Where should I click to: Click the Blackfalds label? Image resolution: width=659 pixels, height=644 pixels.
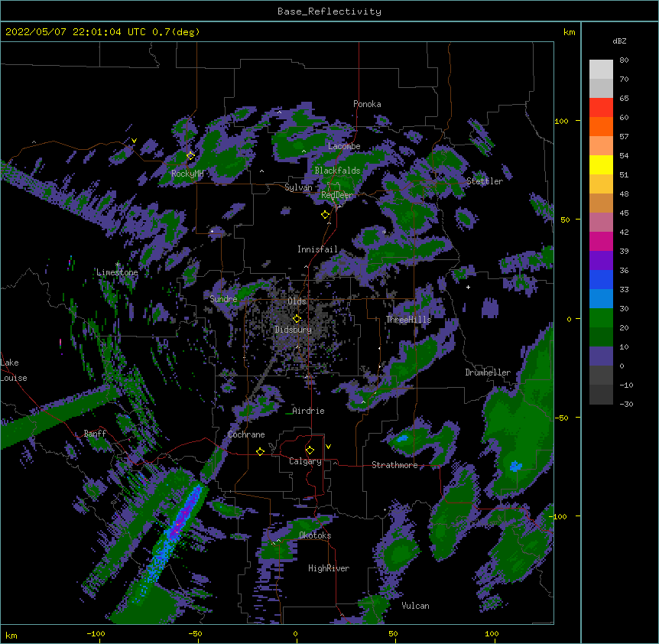337,171
